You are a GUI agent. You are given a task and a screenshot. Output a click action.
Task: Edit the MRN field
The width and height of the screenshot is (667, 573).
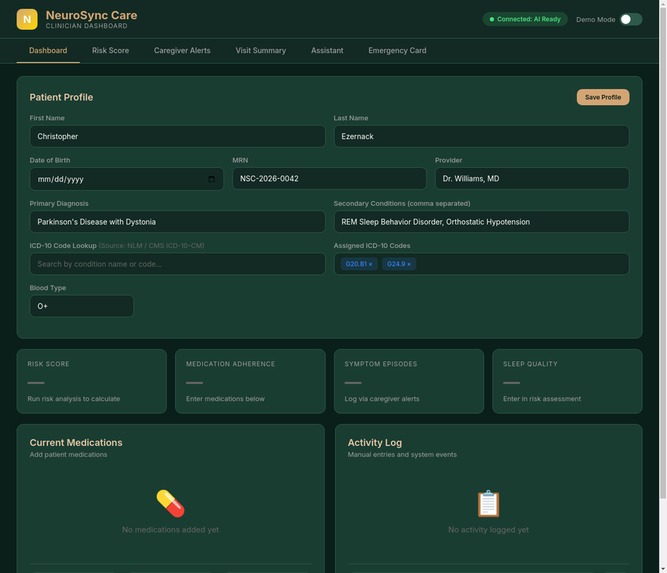point(329,179)
